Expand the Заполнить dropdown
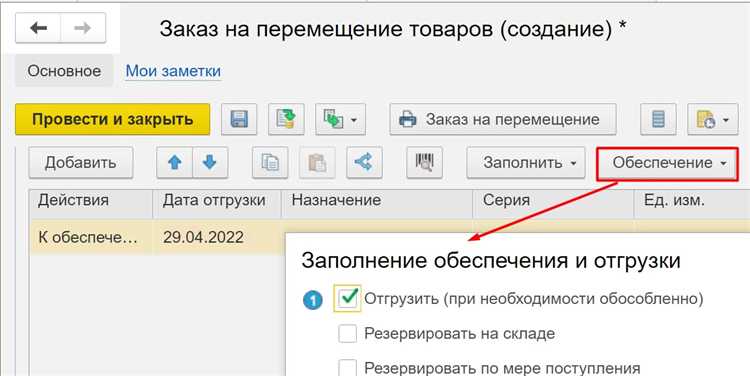 coord(526,163)
